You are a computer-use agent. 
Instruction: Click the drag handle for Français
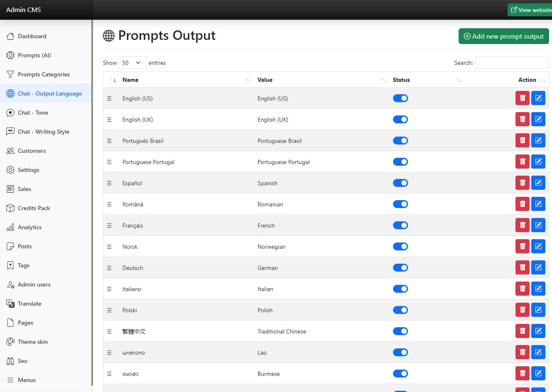pos(109,225)
